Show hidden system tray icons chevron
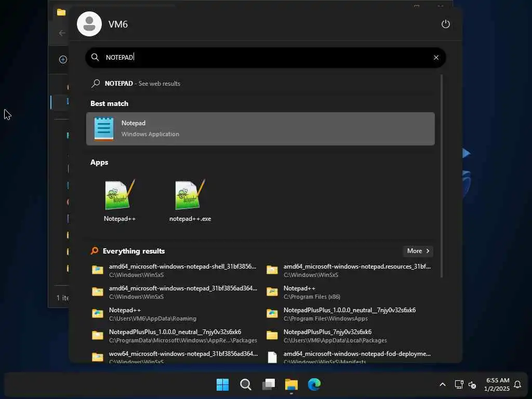532x399 pixels. pyautogui.click(x=443, y=384)
